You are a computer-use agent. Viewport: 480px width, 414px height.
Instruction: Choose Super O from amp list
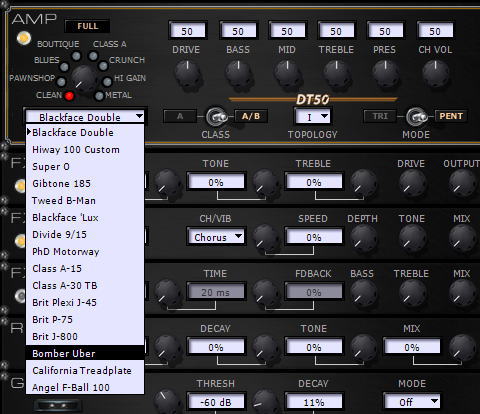pos(85,167)
